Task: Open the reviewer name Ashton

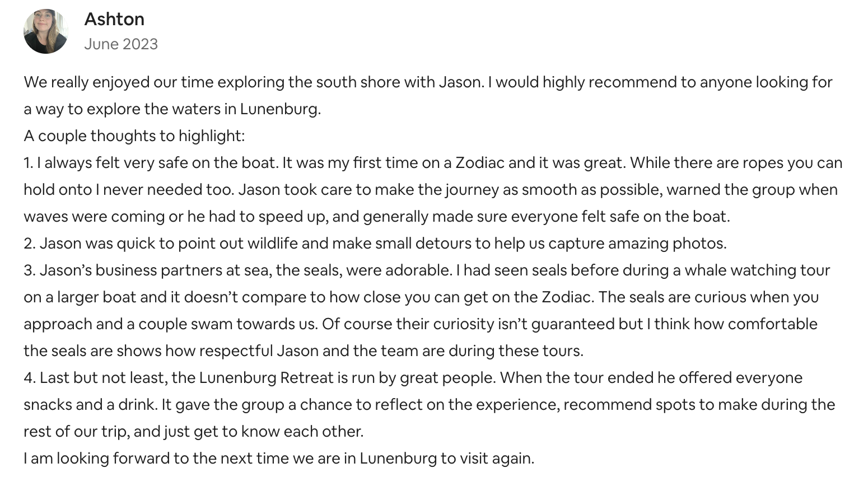Action: point(114,19)
